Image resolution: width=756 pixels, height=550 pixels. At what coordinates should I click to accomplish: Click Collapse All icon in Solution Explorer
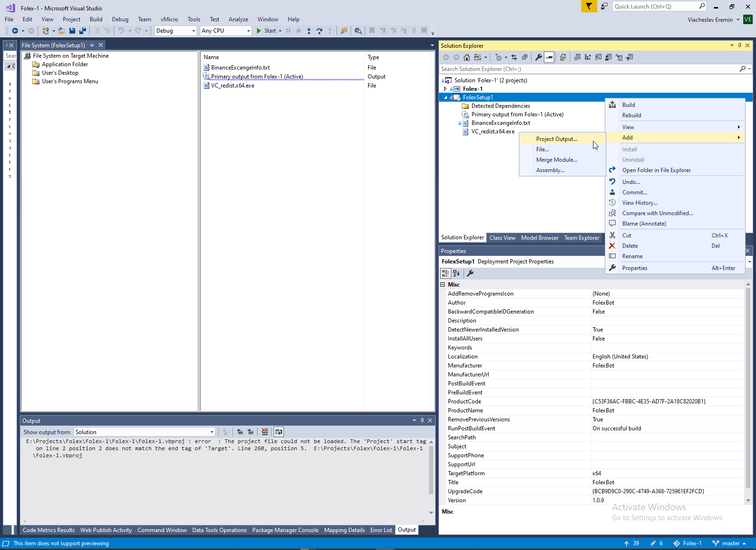(524, 57)
